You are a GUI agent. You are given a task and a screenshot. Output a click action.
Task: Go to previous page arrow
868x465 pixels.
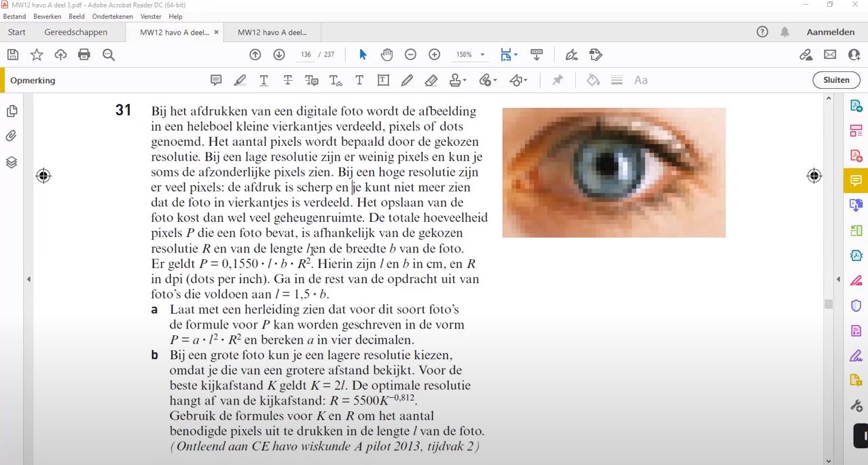pyautogui.click(x=255, y=55)
